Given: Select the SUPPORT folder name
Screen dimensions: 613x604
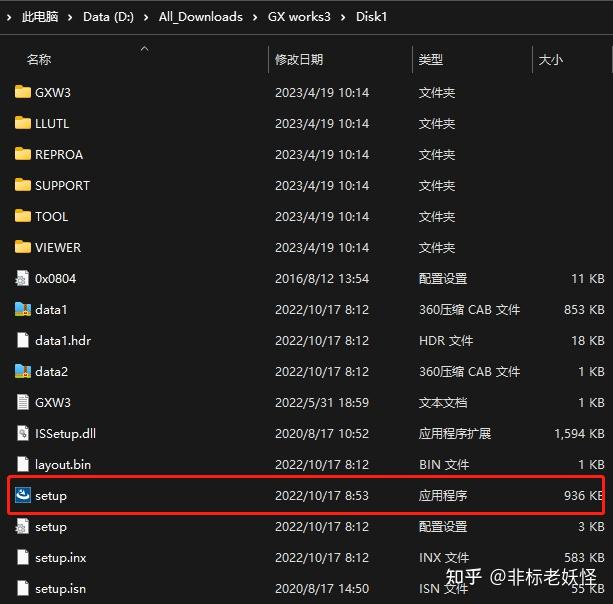Looking at the screenshot, I should [x=62, y=185].
